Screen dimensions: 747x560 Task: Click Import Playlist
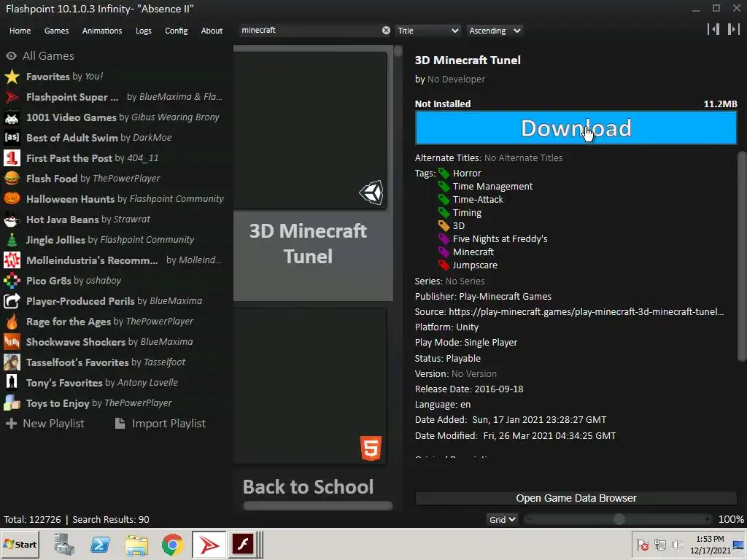tap(160, 424)
